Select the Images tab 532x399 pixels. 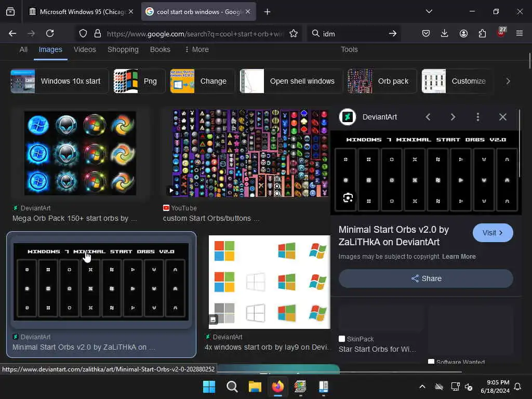pos(50,49)
